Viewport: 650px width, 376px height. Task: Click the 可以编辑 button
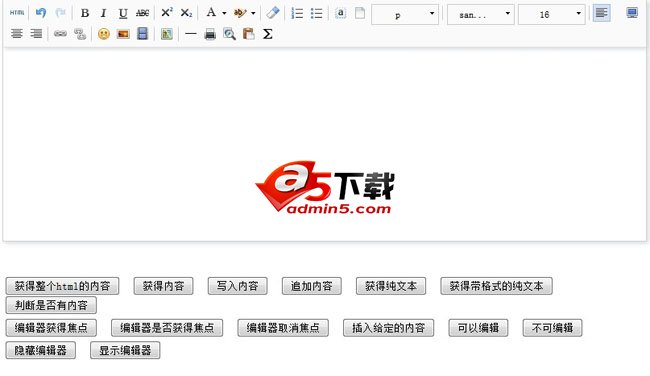tap(478, 328)
